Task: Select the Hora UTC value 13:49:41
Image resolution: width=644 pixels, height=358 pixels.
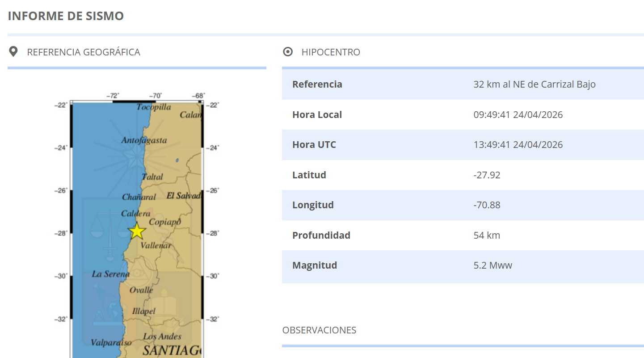Action: (518, 145)
